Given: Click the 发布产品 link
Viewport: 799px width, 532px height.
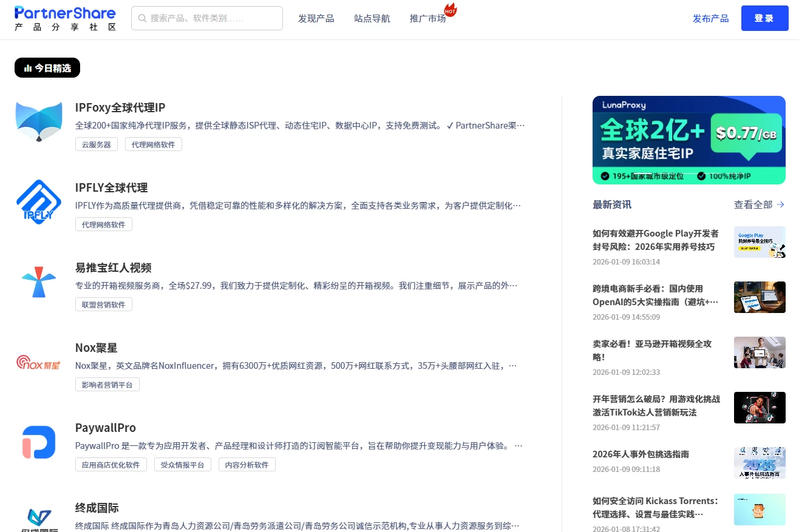Looking at the screenshot, I should 710,18.
